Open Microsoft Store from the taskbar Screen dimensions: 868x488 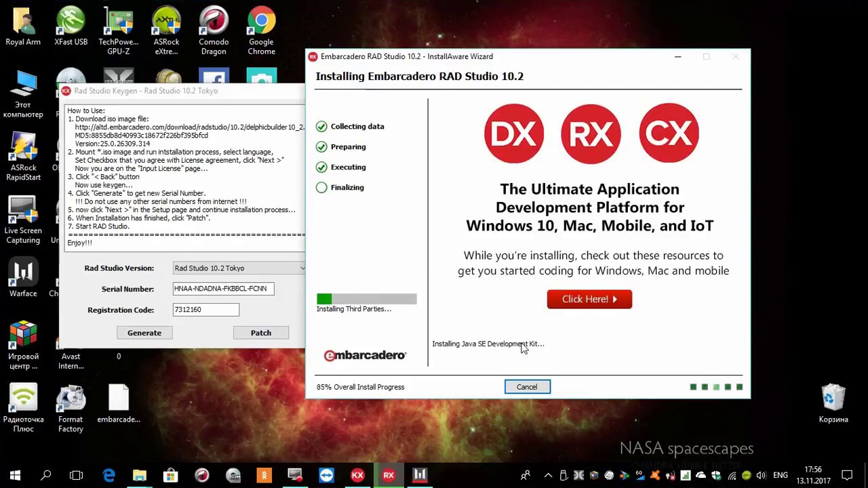click(x=170, y=475)
